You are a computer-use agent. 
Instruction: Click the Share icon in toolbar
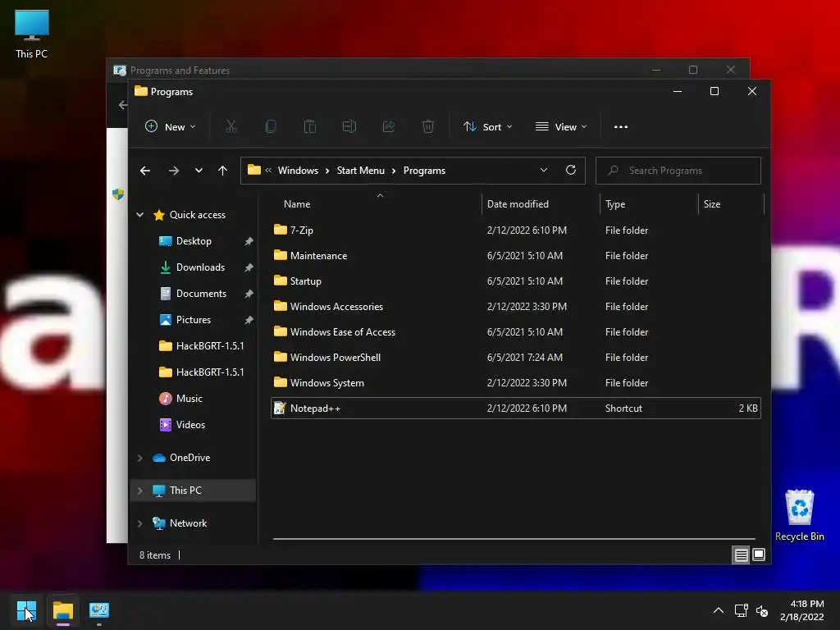[388, 127]
